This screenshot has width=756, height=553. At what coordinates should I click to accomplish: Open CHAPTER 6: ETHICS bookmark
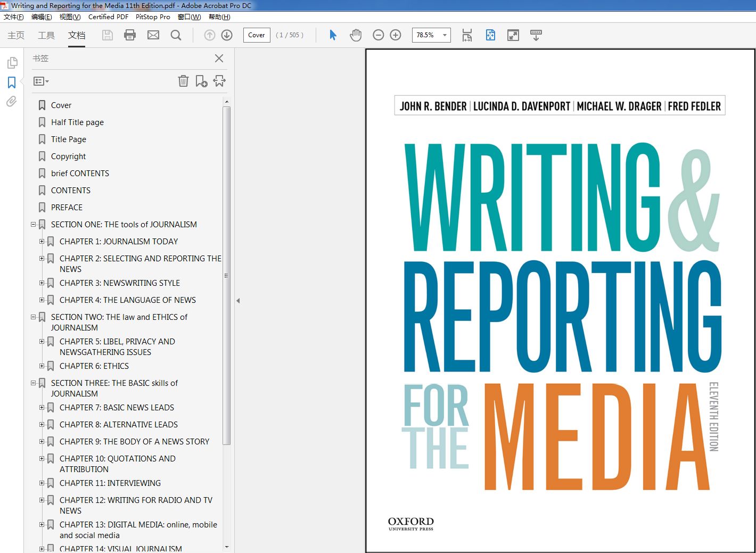point(94,366)
